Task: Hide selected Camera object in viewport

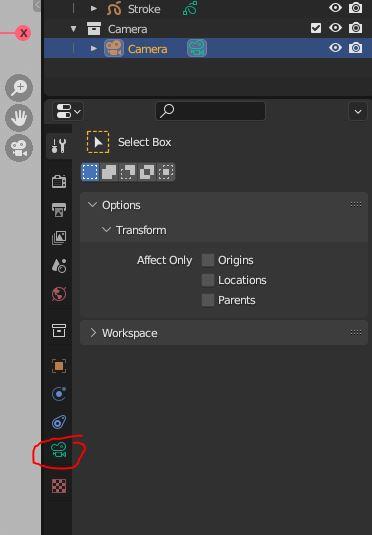Action: pos(335,48)
